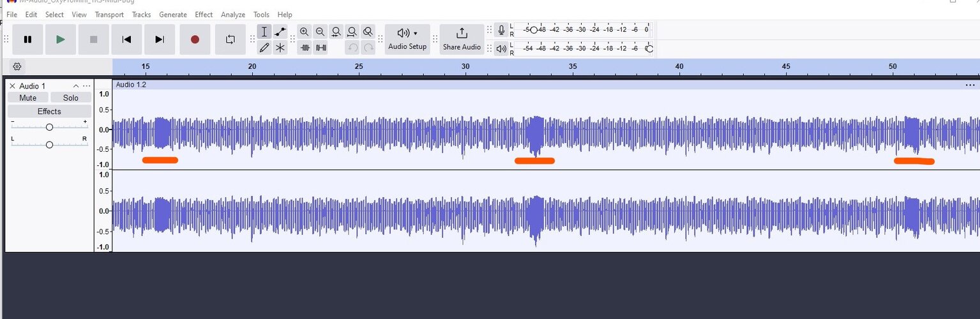Select the Multi-tool asterisk icon
The image size is (980, 319).
pos(280,47)
